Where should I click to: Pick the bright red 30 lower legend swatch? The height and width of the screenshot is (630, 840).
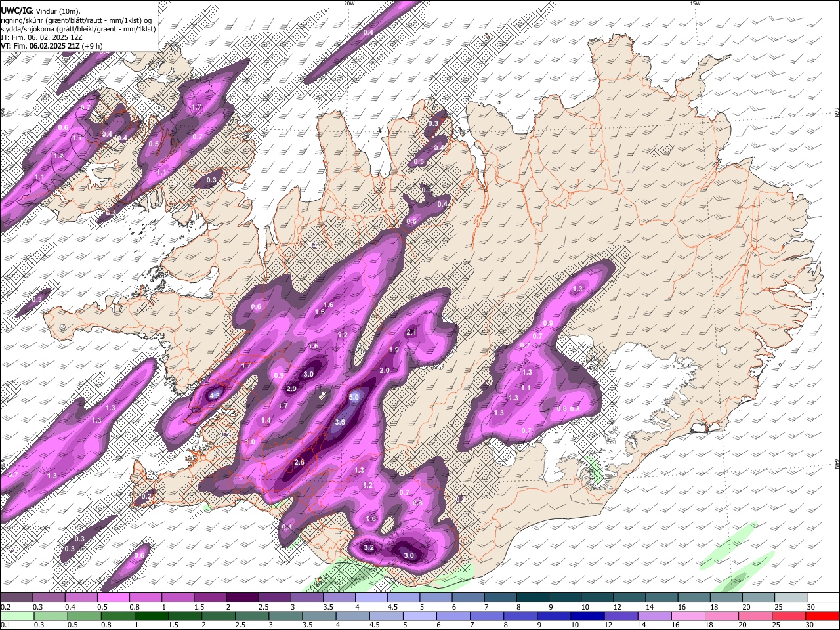pyautogui.click(x=823, y=616)
